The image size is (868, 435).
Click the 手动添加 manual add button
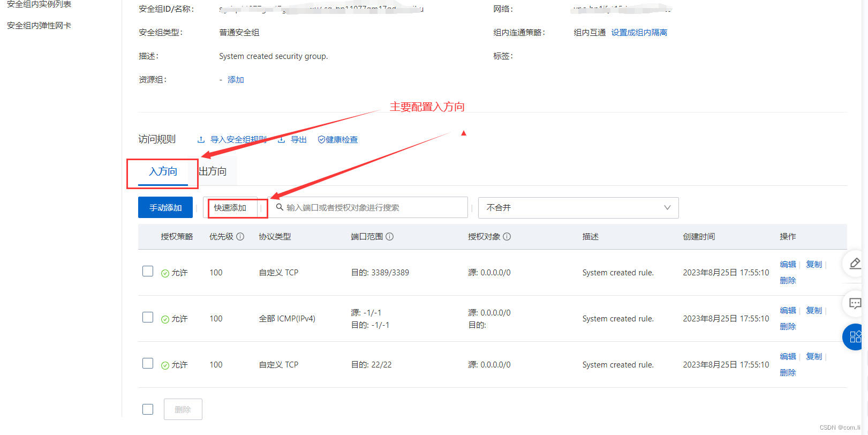(x=165, y=207)
